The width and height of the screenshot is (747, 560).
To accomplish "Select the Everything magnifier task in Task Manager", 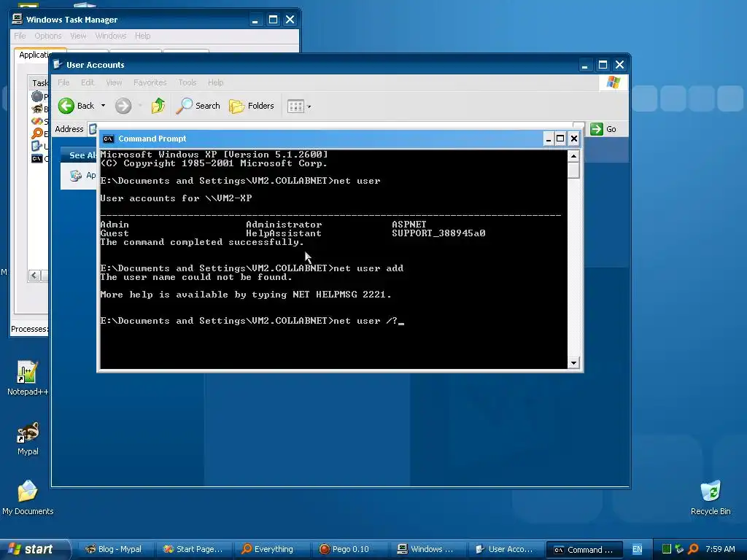I will click(39, 133).
